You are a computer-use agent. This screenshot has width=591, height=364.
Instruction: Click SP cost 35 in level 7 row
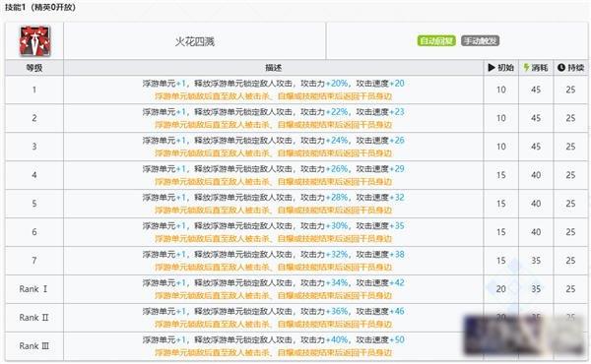pos(536,261)
